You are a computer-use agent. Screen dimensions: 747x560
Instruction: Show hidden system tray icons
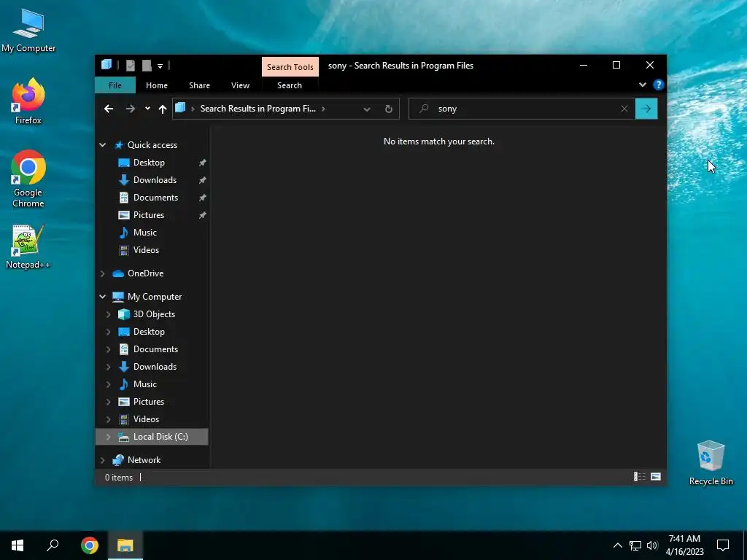[x=617, y=545]
